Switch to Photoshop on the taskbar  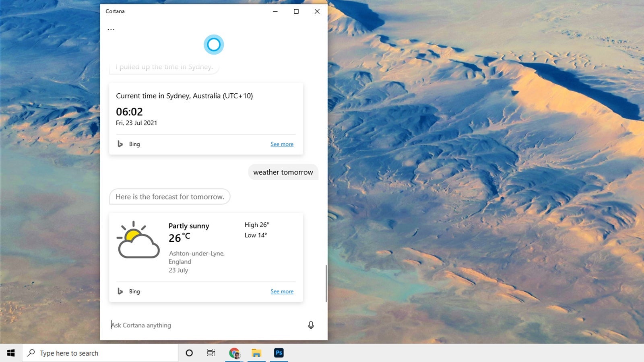pyautogui.click(x=279, y=353)
